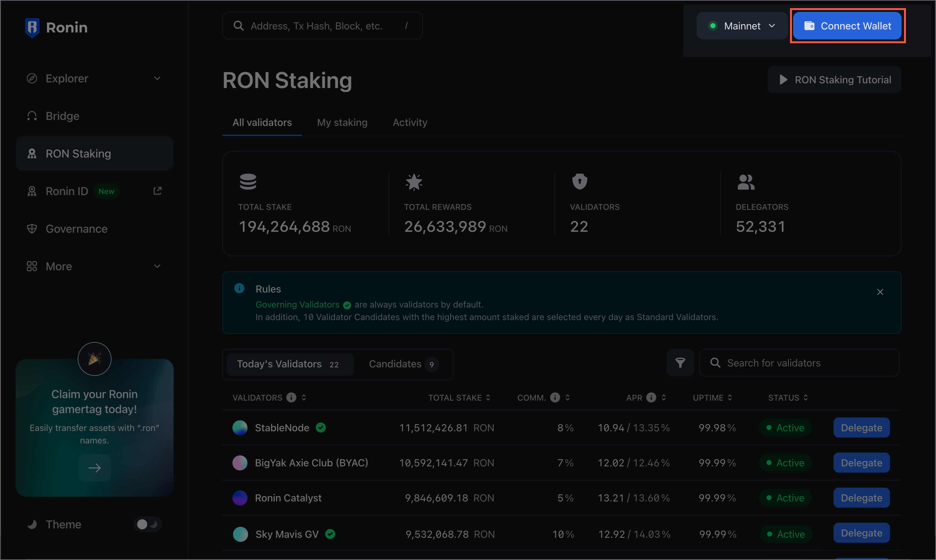Click the verified badge next to StableNode
Screen dimensions: 936x560
(321, 428)
